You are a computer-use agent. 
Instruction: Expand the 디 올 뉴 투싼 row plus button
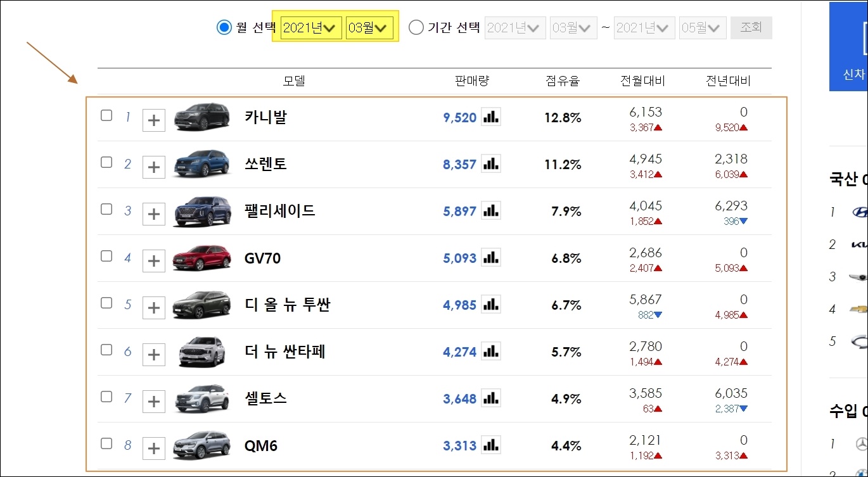click(x=154, y=307)
